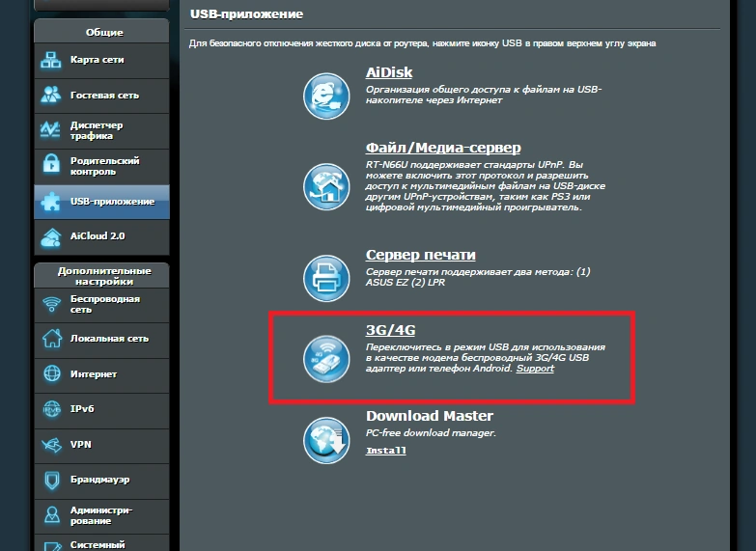Click the 3G/4G USB modem icon
This screenshot has width=756, height=551.
click(x=326, y=359)
